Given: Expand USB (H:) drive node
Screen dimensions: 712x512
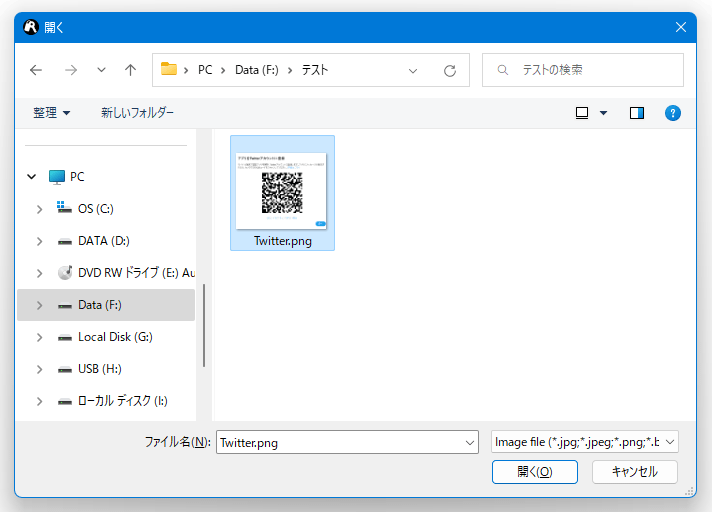Looking at the screenshot, I should (40, 369).
